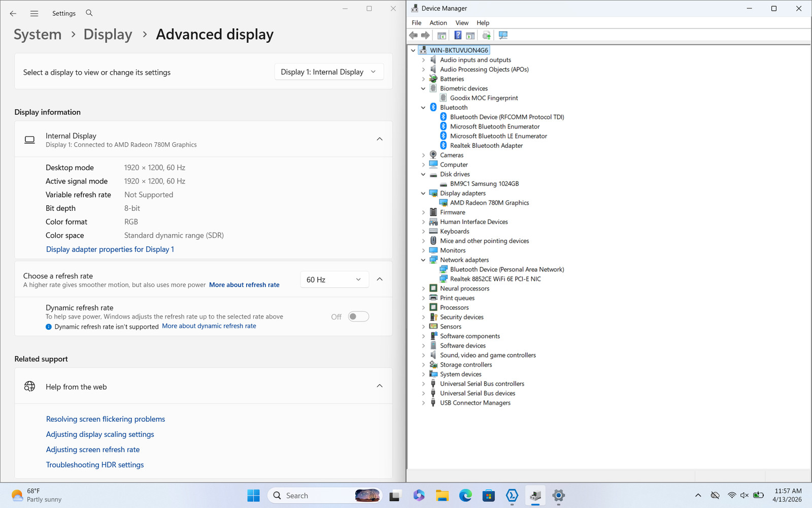Click the Settings search magnifier icon
The image size is (812, 508).
[x=89, y=13]
